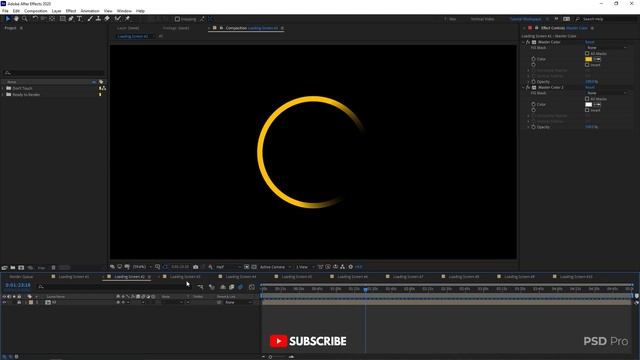Screen dimensions: 640x360
Task: Open the 1 View layout dropdown
Action: (304, 267)
